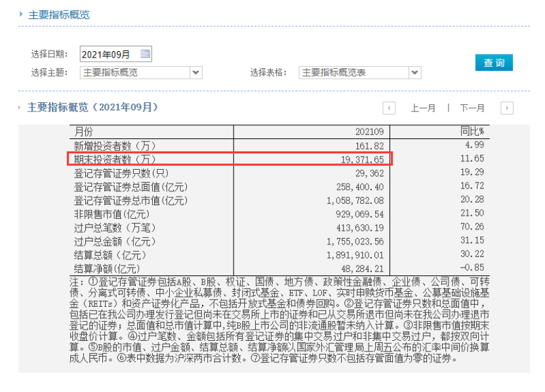Go to 下一月 via text link
The width and height of the screenshot is (545, 392).
point(472,108)
